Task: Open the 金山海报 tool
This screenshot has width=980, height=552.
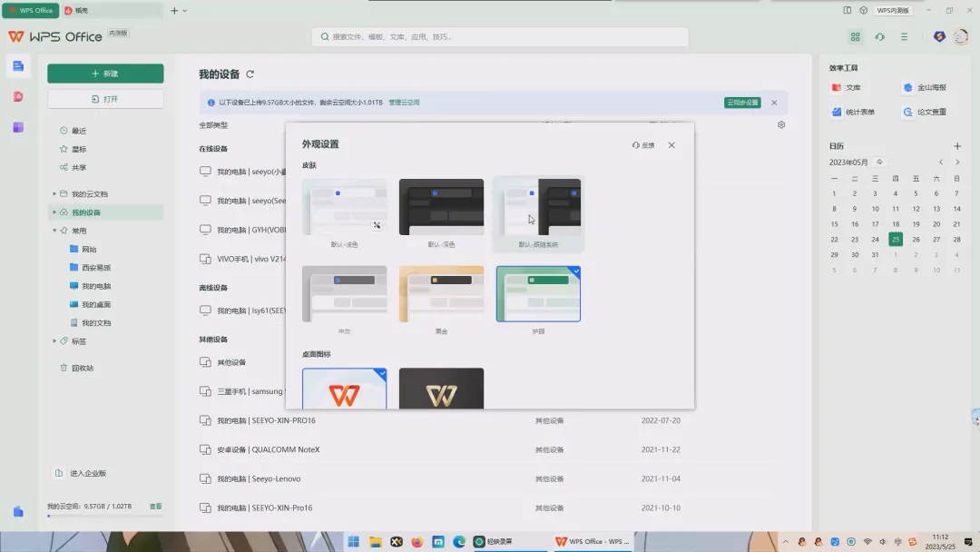Action: pyautogui.click(x=925, y=87)
